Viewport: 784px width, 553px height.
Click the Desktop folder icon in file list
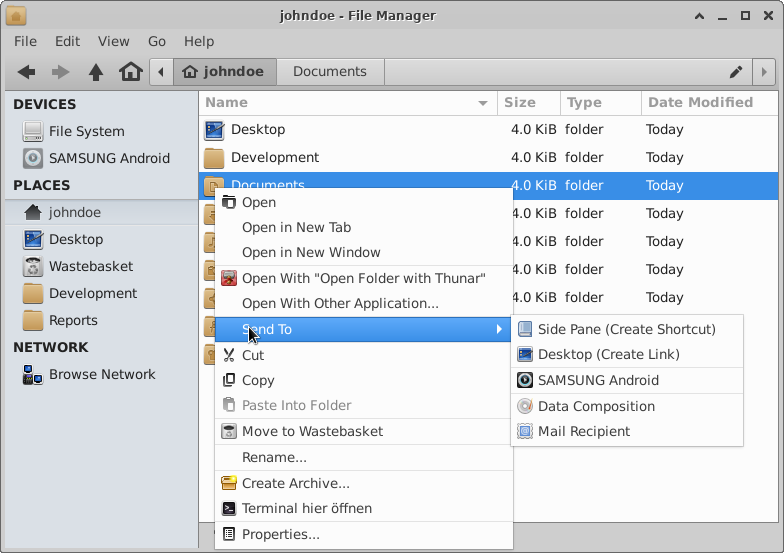[x=214, y=130]
